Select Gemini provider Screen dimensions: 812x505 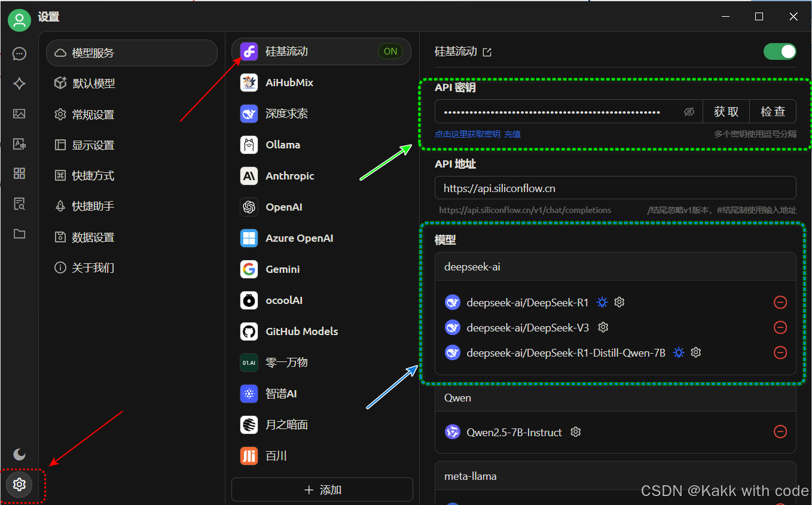[x=322, y=269]
